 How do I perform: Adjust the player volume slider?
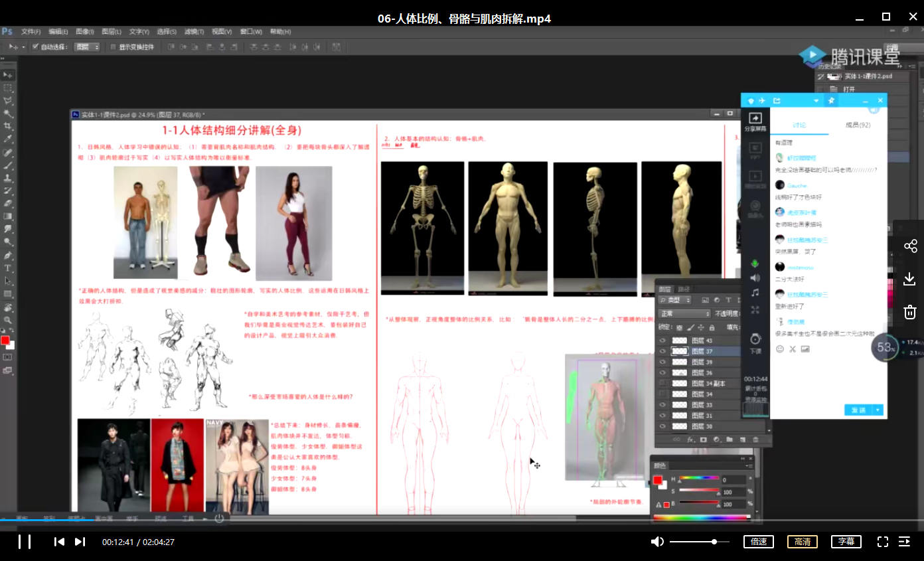point(700,542)
